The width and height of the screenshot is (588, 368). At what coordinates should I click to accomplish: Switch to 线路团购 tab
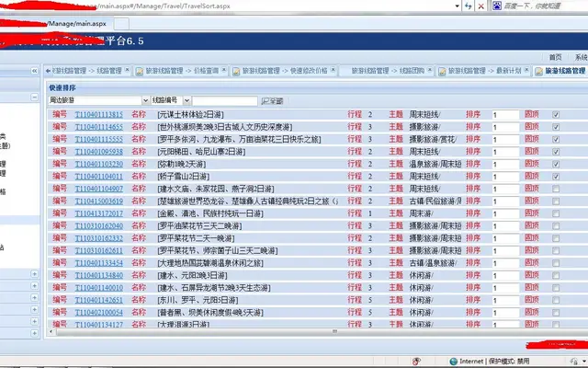tap(388, 71)
